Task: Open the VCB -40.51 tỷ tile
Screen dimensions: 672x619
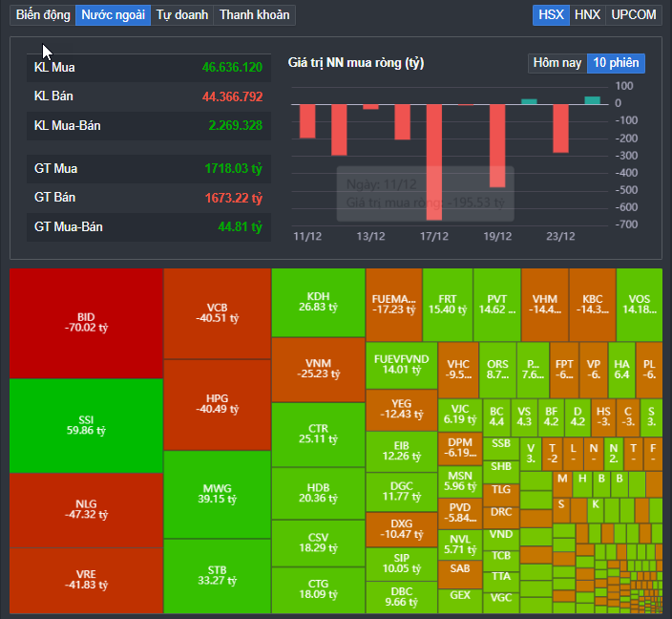Action: (218, 313)
